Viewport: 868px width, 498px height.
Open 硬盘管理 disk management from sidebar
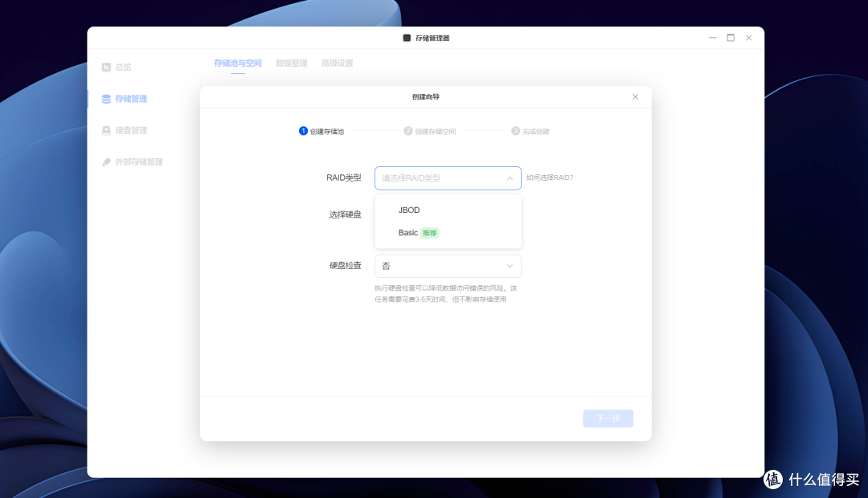127,129
